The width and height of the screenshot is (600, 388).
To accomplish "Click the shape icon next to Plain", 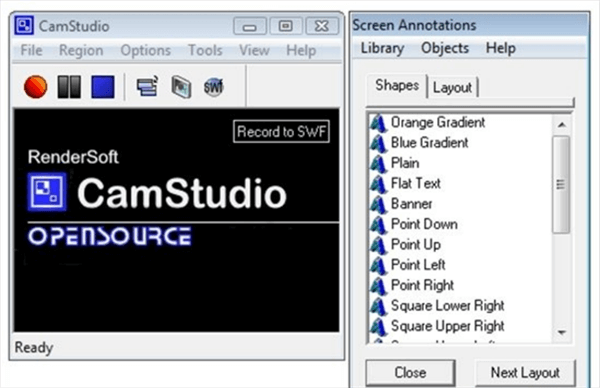I will tap(378, 164).
